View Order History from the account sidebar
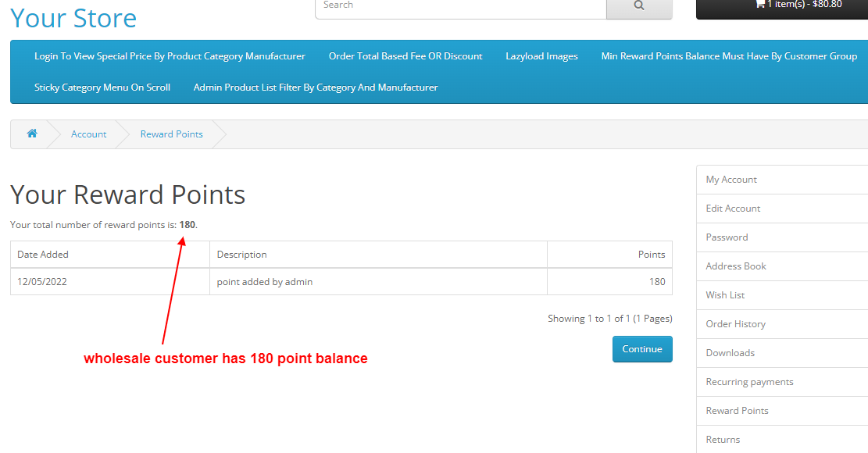 [x=735, y=323]
